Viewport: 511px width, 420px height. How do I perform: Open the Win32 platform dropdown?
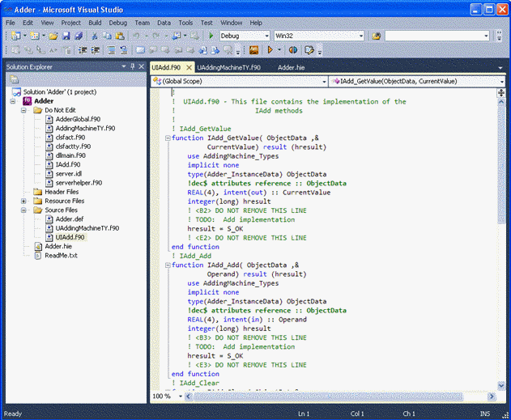coord(361,36)
